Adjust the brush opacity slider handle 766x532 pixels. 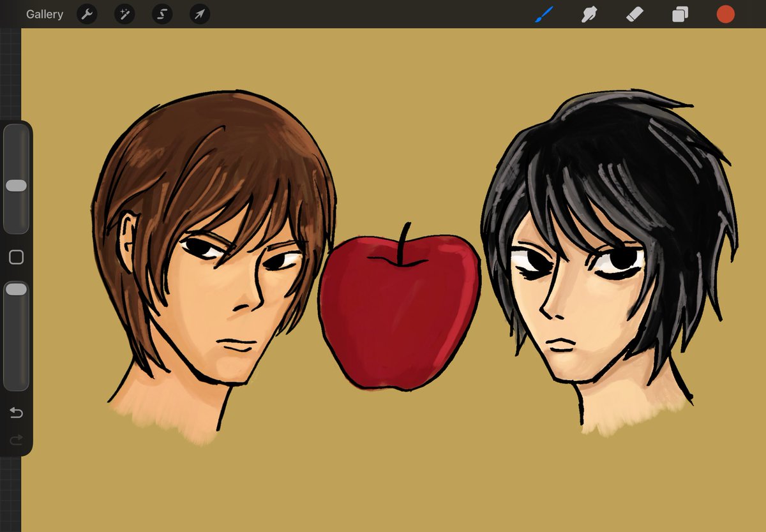(x=16, y=290)
